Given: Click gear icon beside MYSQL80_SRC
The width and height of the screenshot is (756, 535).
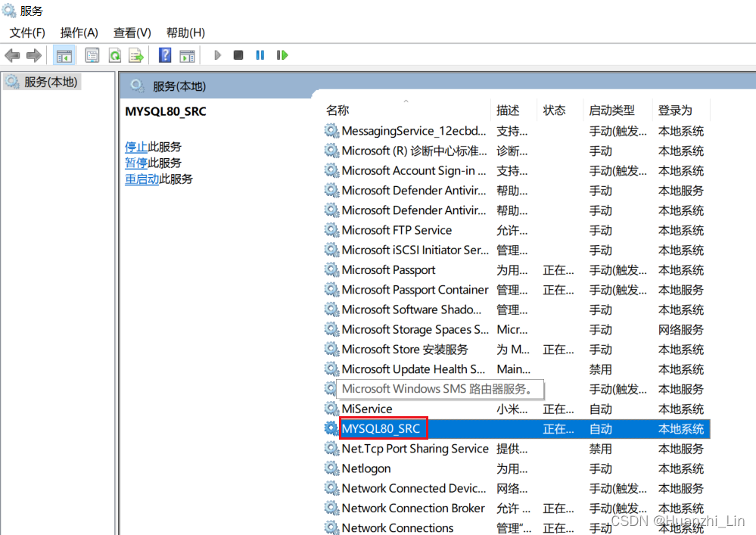Looking at the screenshot, I should click(331, 428).
